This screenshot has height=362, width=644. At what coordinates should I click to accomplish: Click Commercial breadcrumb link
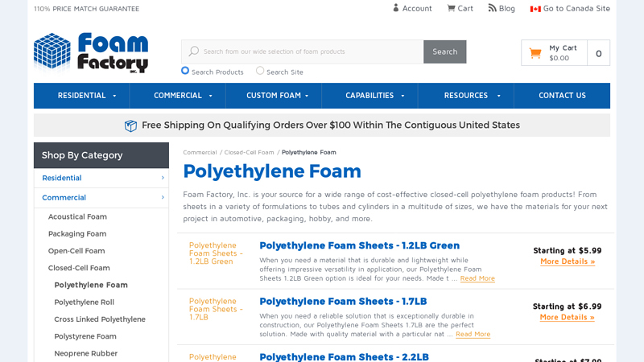[x=200, y=152]
